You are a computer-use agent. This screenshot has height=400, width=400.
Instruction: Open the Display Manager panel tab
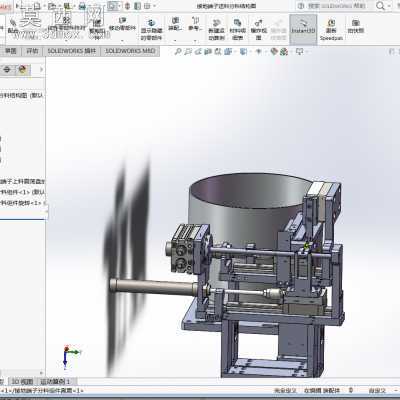click(x=22, y=70)
